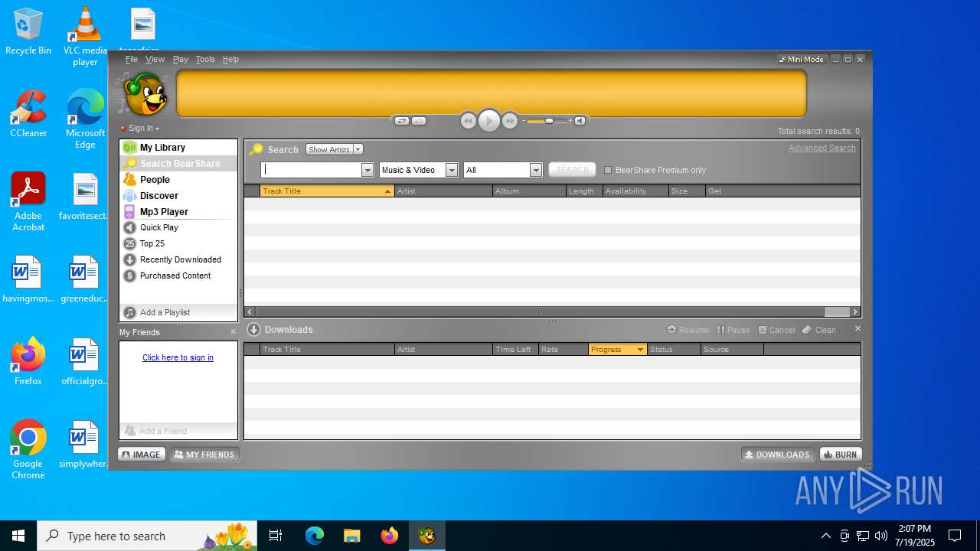
Task: Click the Top 25 number icon
Action: pos(129,243)
